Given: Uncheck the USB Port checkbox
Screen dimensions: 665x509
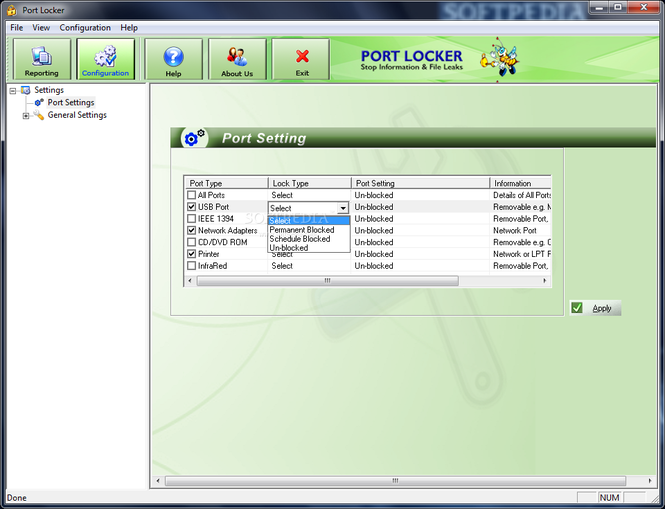Looking at the screenshot, I should [x=192, y=207].
